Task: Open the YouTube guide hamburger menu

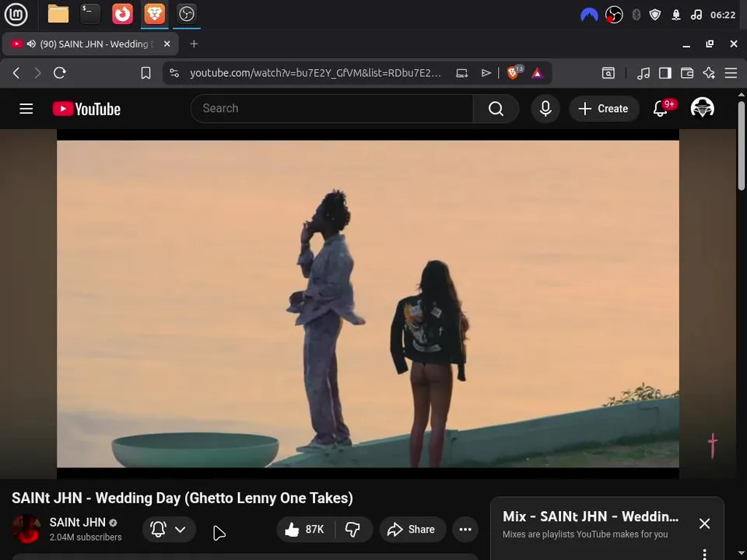Action: tap(26, 109)
